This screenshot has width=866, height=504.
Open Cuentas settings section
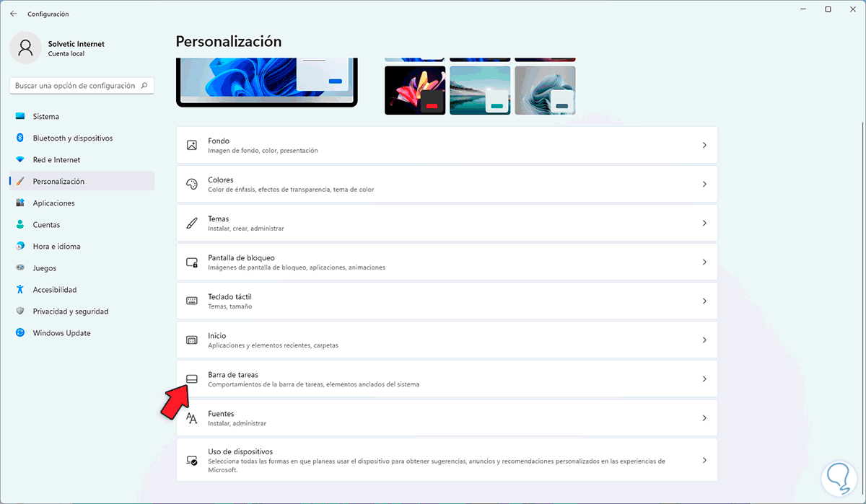click(x=82, y=225)
